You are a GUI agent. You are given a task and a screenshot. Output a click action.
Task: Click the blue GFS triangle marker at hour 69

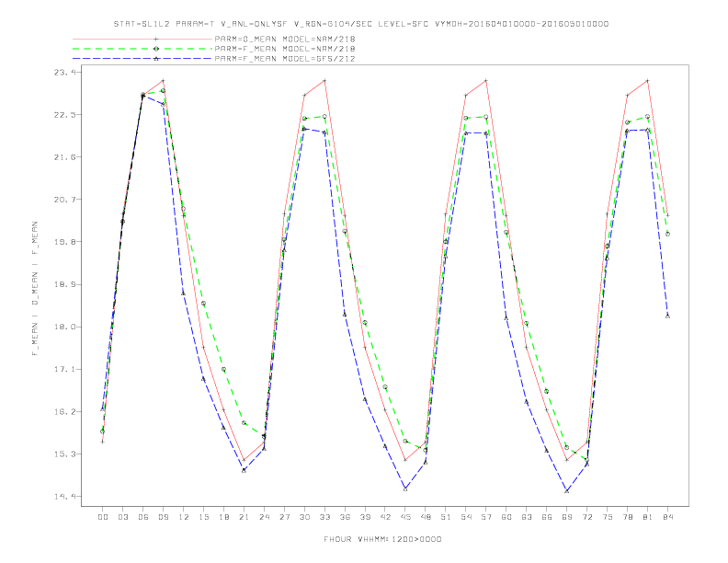567,490
